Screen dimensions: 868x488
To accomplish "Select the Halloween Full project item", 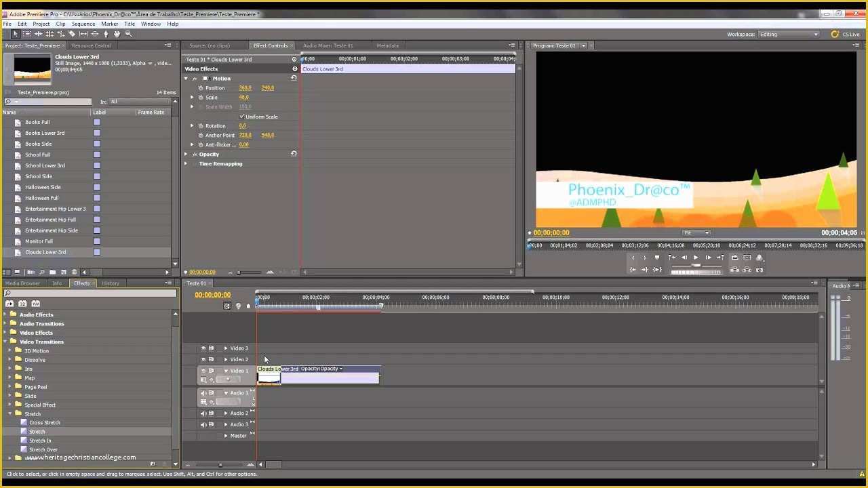I will pos(42,198).
